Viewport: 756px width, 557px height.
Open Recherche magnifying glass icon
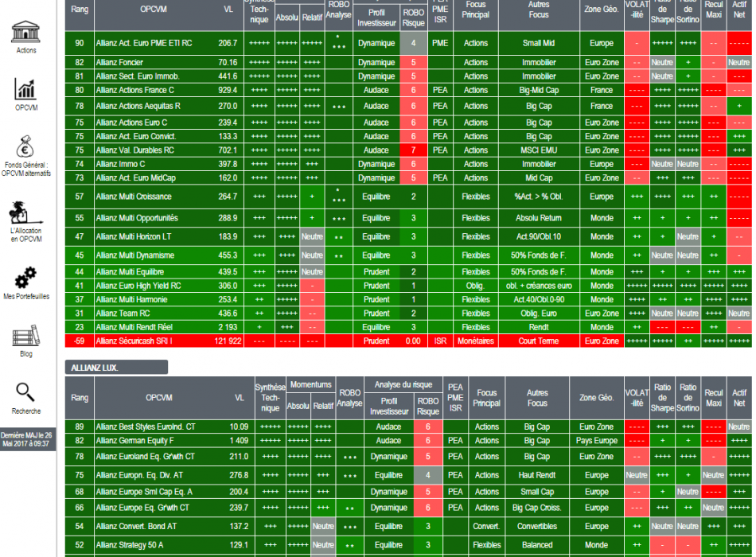click(25, 392)
